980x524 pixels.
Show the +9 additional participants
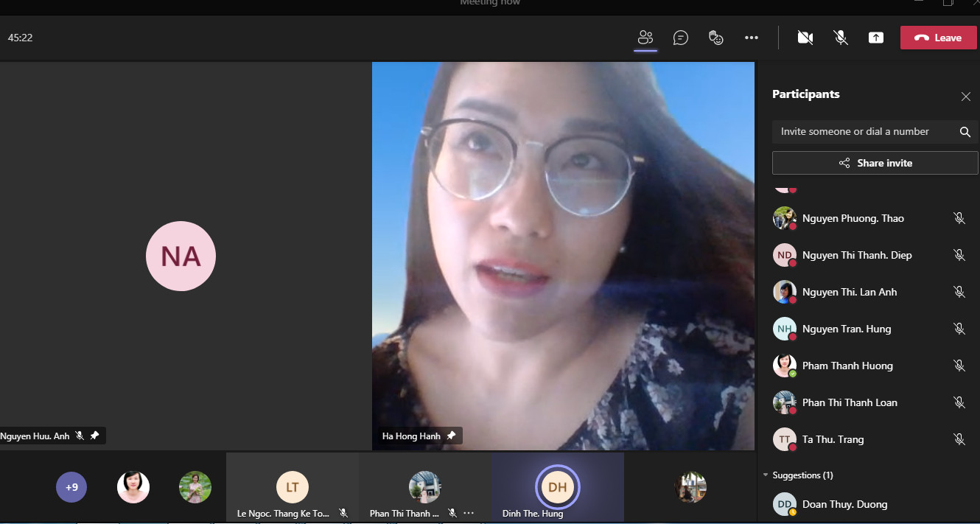(71, 487)
